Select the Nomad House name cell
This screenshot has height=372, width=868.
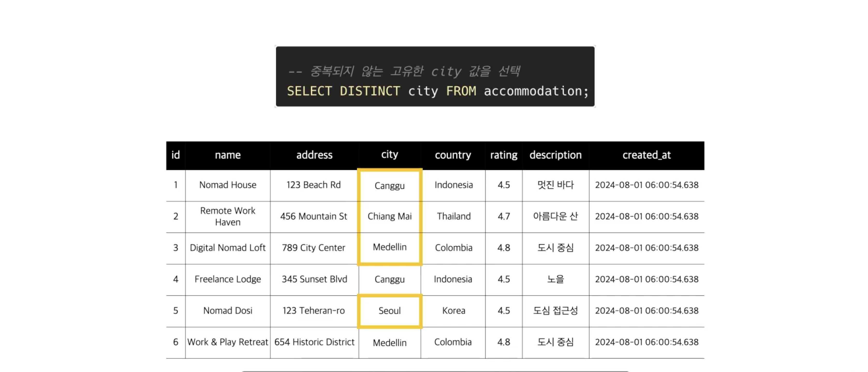228,185
